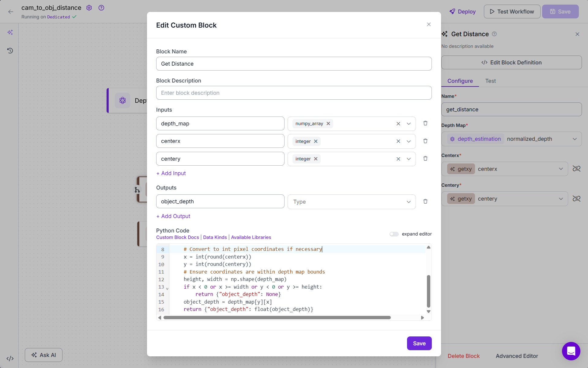Viewport: 588px width, 368px height.
Task: Unlink the Centery parameter toggle
Action: 576,199
